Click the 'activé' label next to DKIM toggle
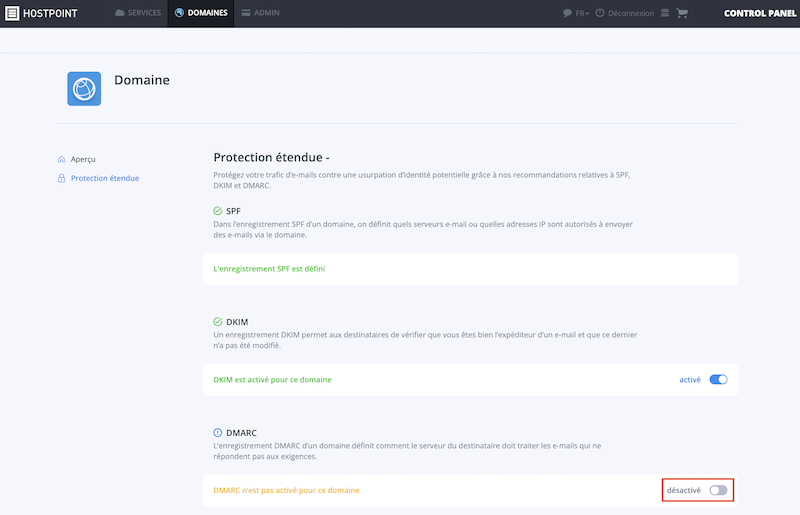 click(x=690, y=379)
